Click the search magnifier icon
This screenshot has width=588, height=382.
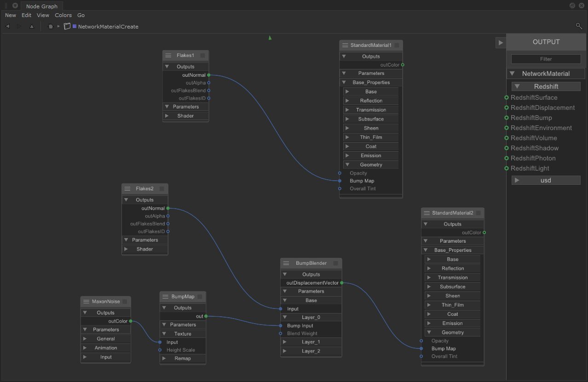579,26
